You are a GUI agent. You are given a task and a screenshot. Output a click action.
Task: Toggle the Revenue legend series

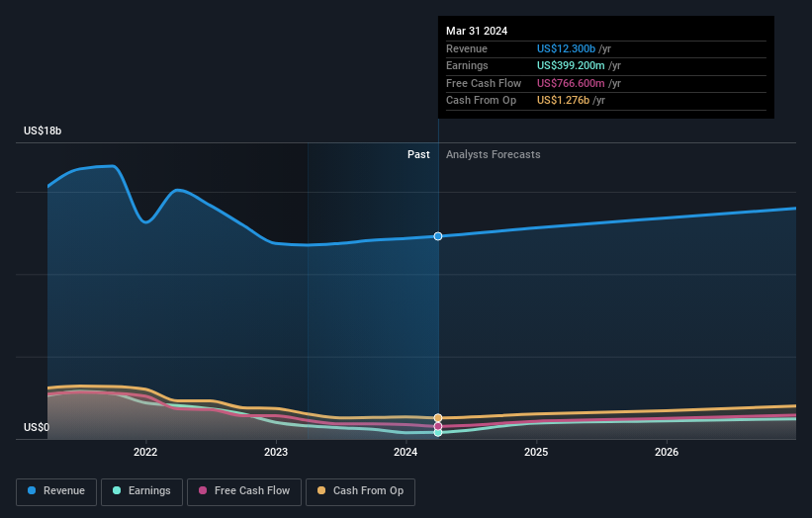56,491
